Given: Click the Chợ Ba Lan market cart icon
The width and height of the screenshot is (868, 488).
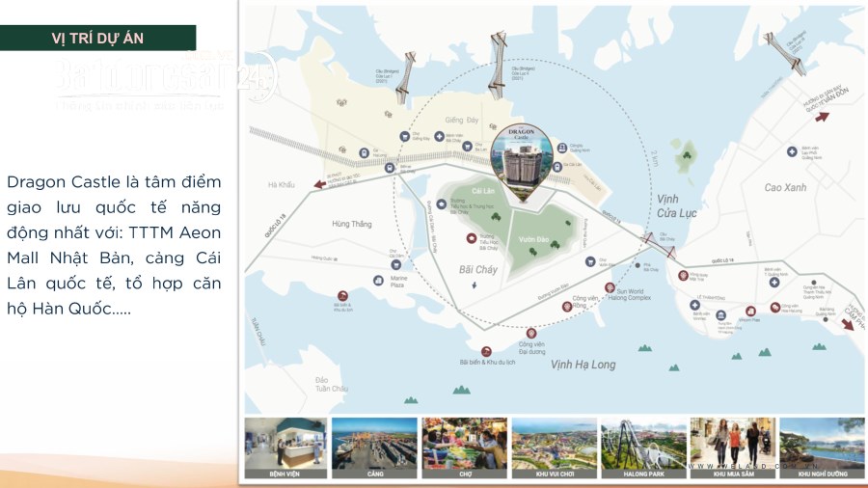Looking at the screenshot, I should [x=468, y=147].
